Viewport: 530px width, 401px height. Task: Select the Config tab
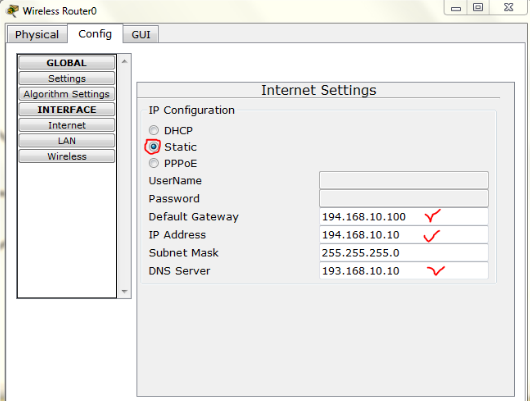(95, 33)
